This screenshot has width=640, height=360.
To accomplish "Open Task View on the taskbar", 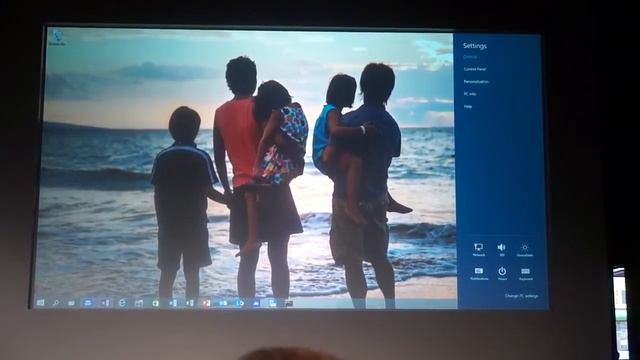I will coord(71,303).
